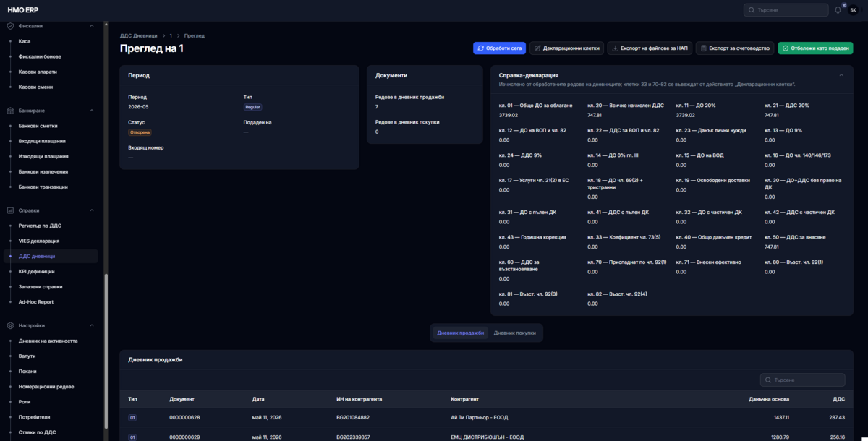Collapse the Справка-декларация panel chevron
The height and width of the screenshot is (441, 868).
pos(841,75)
